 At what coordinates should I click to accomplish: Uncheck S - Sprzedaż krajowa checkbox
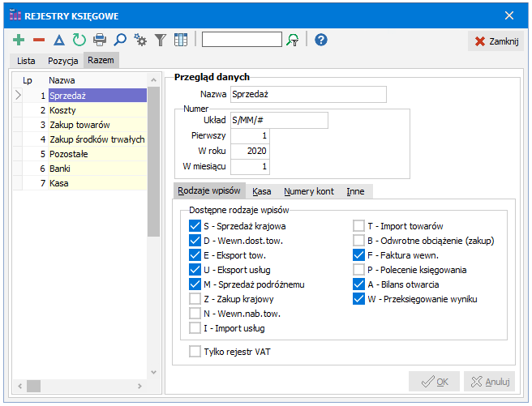pyautogui.click(x=195, y=226)
